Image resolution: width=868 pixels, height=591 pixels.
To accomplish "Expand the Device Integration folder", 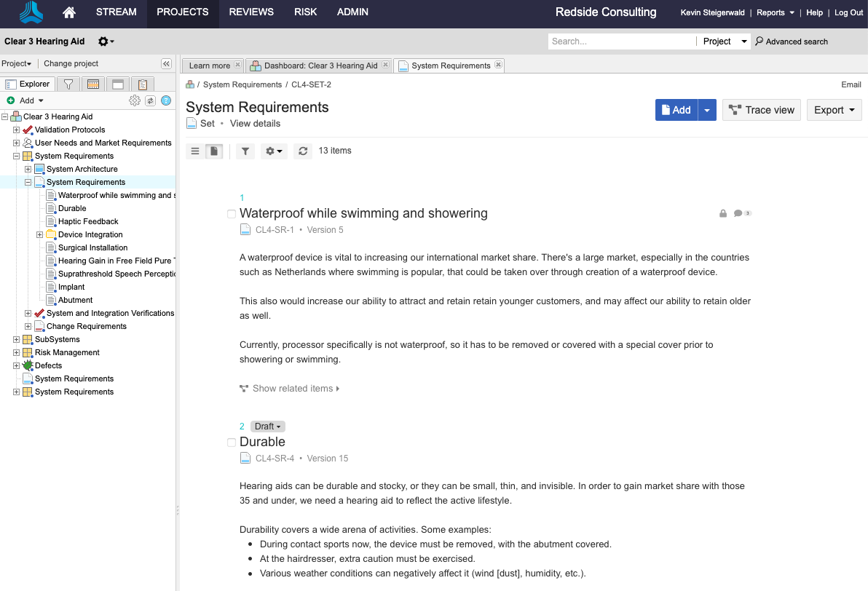I will tap(40, 234).
